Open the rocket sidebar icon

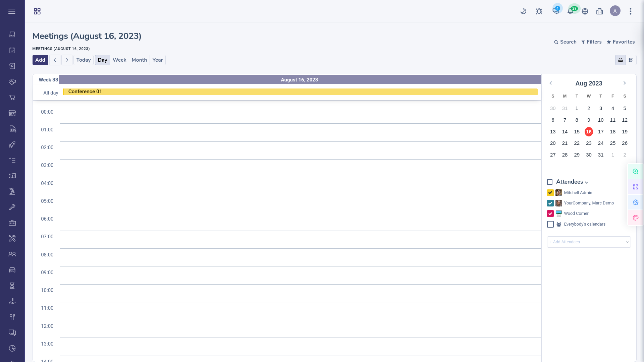click(x=12, y=144)
